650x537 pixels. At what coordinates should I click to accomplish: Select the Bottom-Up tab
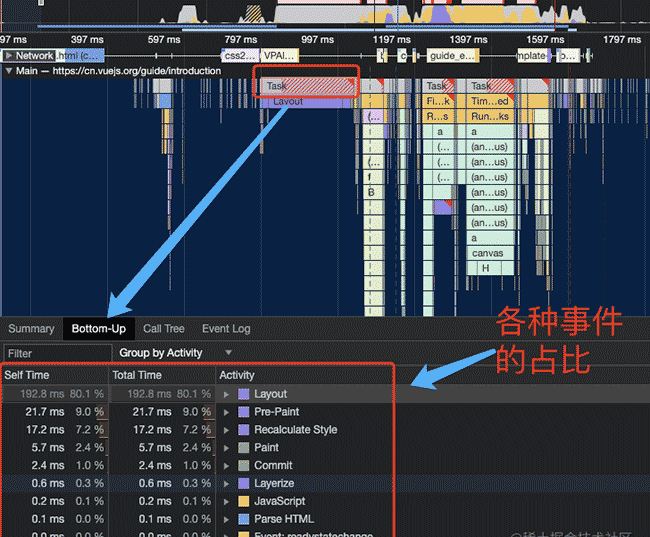(x=99, y=329)
